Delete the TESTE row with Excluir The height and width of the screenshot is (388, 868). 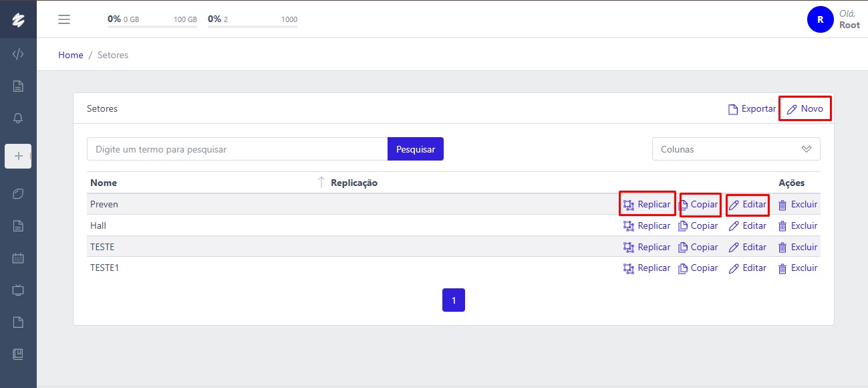[798, 248]
